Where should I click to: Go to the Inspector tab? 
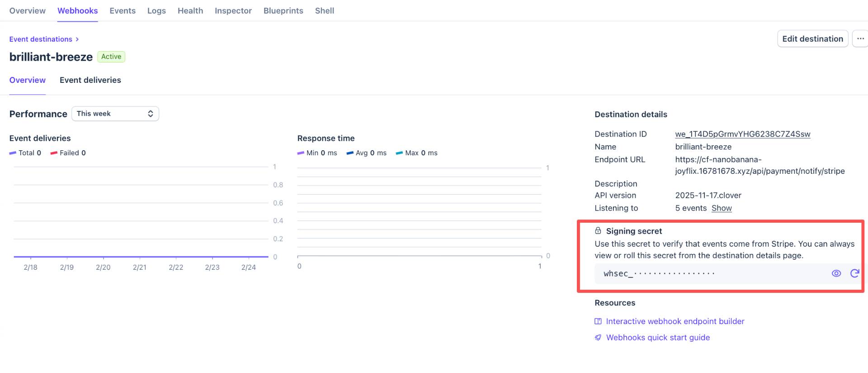(233, 11)
